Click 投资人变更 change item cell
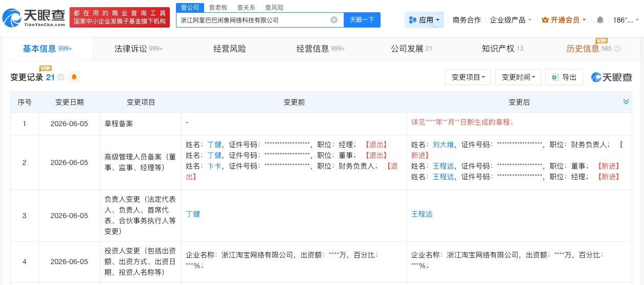This screenshot has height=285, width=644. (x=141, y=262)
